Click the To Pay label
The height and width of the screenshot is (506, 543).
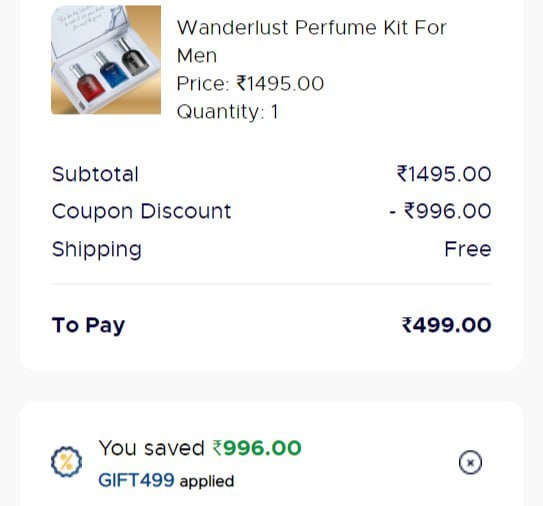click(x=88, y=325)
